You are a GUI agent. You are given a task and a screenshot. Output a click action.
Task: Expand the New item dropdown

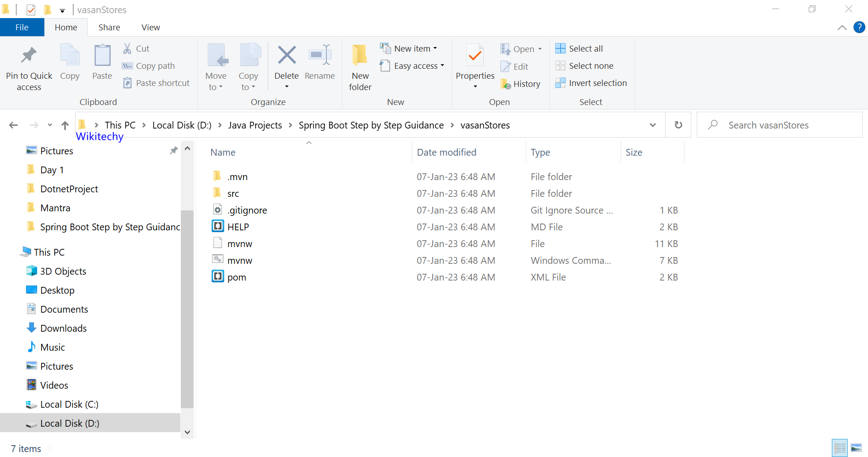pos(435,48)
